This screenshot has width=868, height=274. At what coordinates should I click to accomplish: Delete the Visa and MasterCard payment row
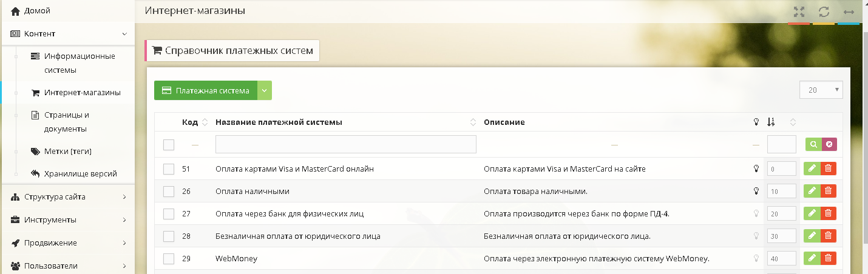click(x=828, y=169)
